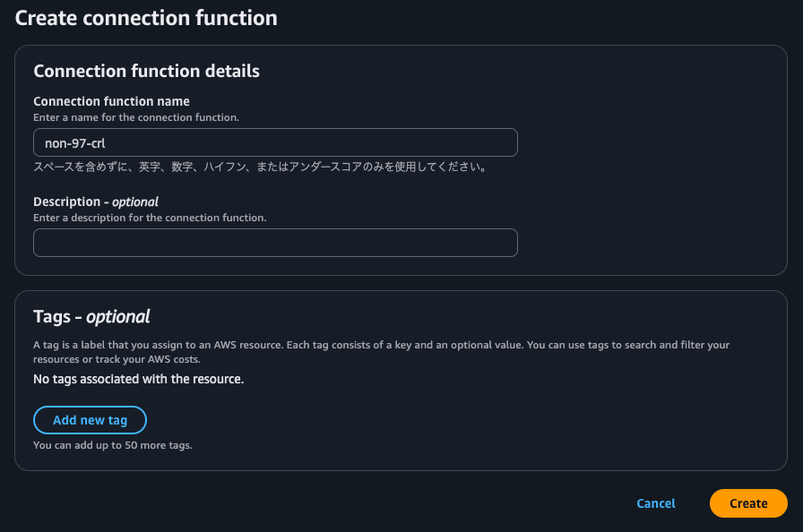The width and height of the screenshot is (803, 532).
Task: Click the Connection function name label
Action: 111,101
